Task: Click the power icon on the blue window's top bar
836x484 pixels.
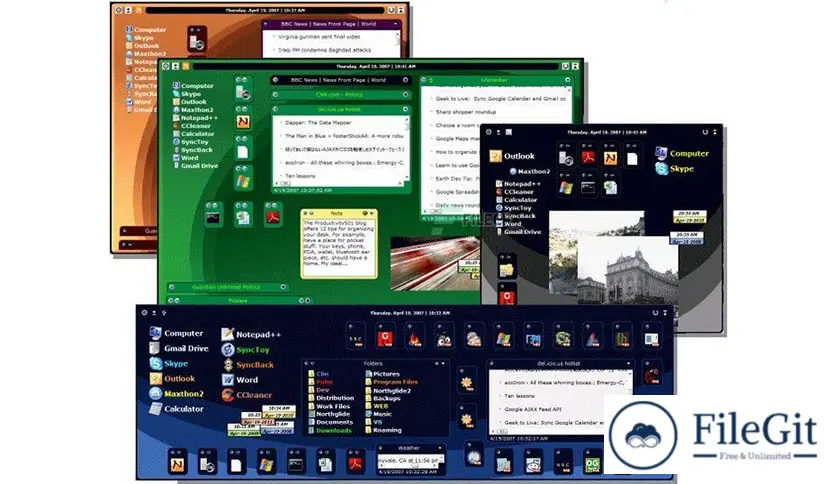Action: [655, 313]
